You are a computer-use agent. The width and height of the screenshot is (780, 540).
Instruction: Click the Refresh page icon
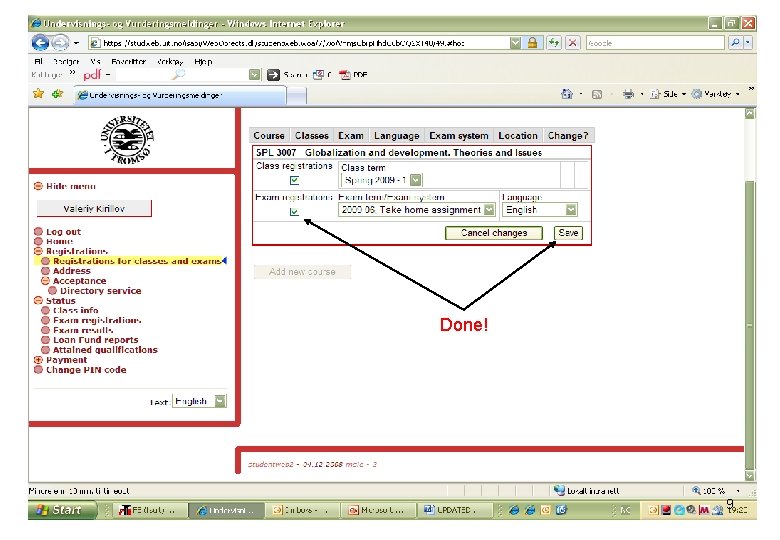tap(554, 43)
